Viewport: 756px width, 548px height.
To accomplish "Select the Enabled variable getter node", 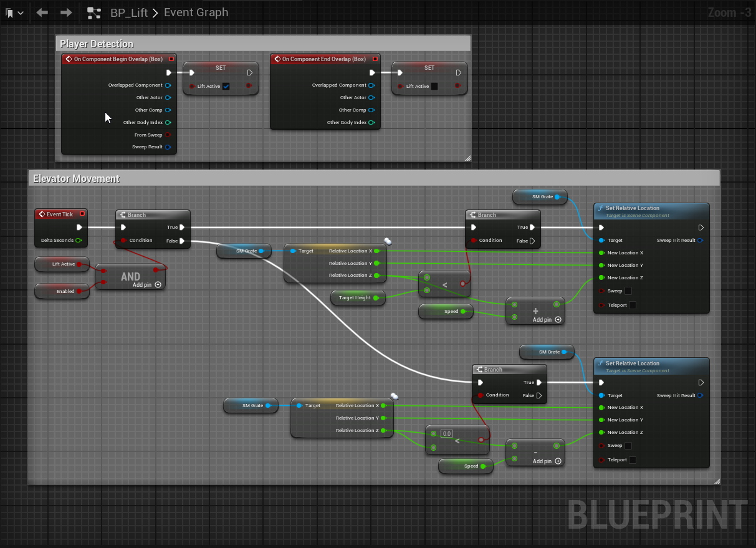I will click(62, 291).
